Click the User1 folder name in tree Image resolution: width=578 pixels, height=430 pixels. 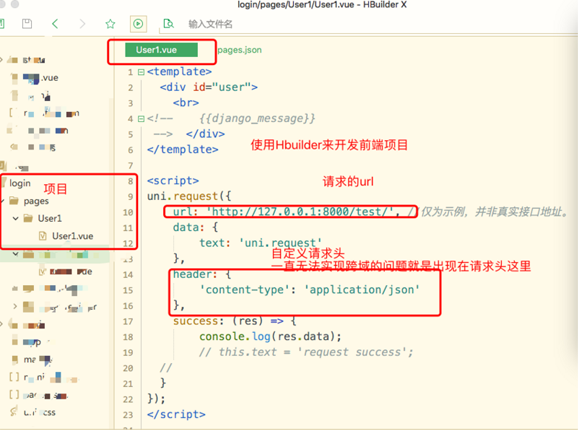click(x=49, y=219)
